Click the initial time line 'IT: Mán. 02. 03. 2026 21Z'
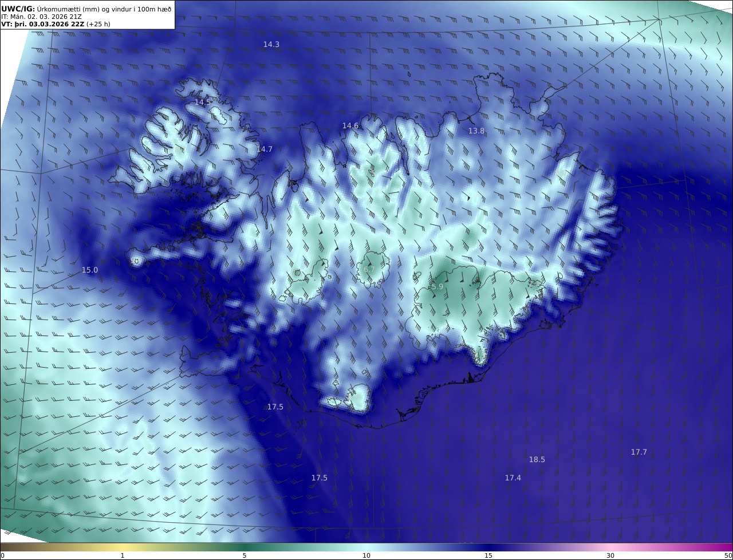The height and width of the screenshot is (560, 733). pyautogui.click(x=42, y=17)
